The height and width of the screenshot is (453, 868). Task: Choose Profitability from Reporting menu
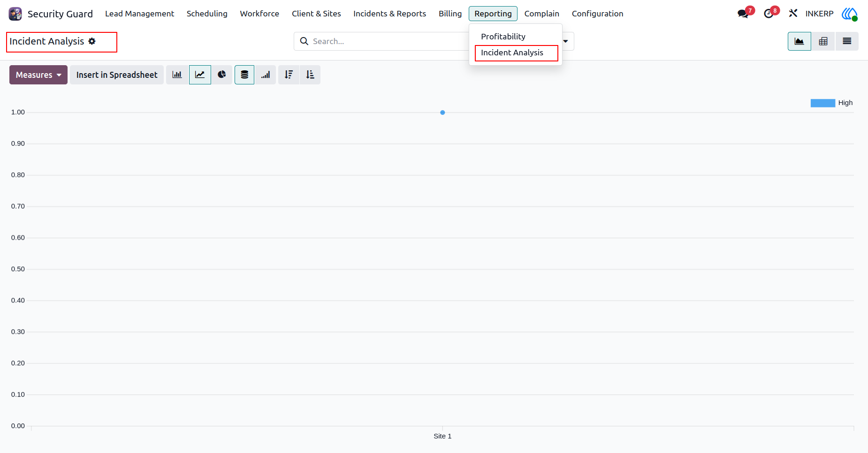pos(503,37)
